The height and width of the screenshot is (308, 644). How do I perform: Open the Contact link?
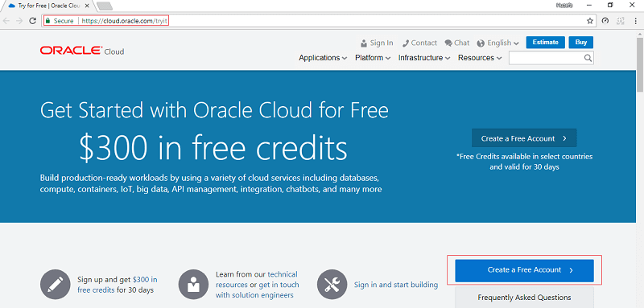(419, 43)
